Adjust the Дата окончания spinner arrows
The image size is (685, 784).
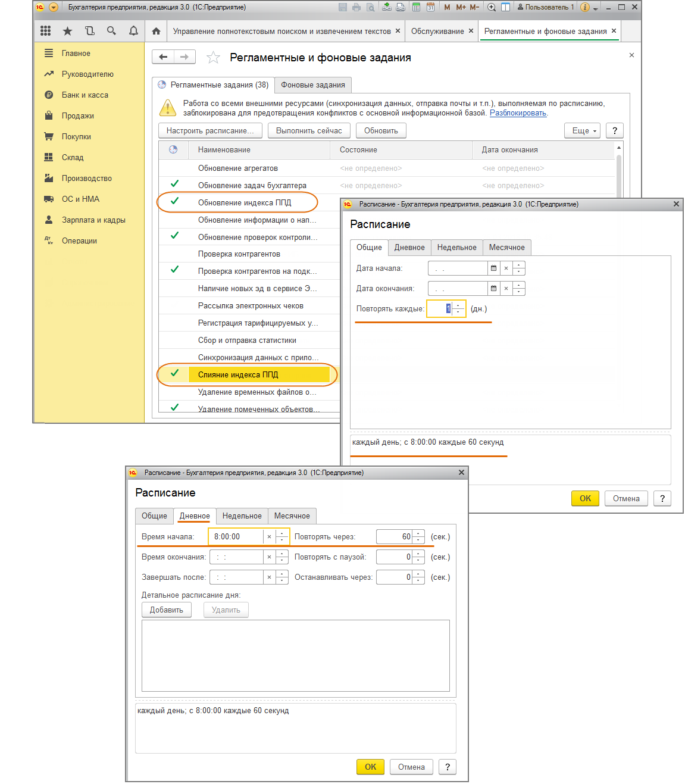click(x=519, y=288)
